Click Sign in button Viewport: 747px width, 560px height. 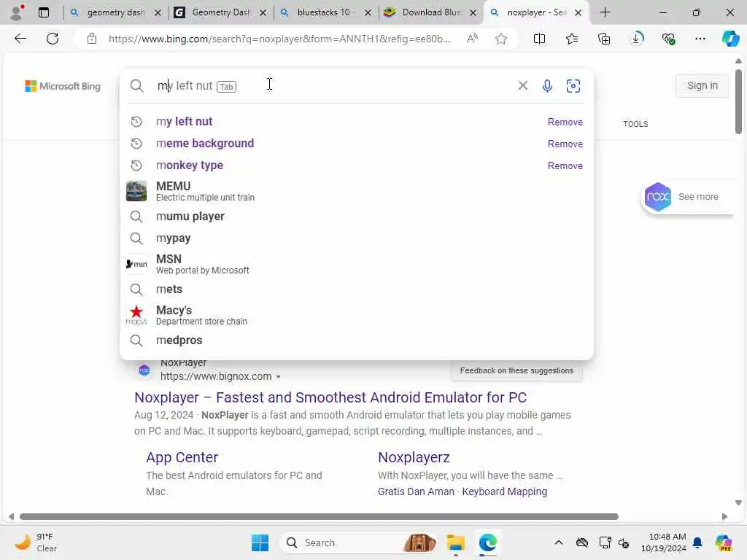703,86
